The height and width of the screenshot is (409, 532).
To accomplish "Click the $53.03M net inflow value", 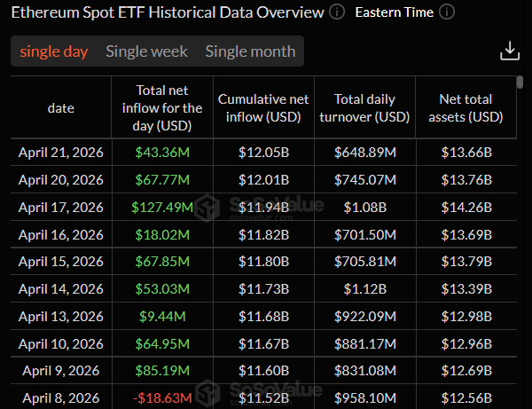I will [162, 289].
